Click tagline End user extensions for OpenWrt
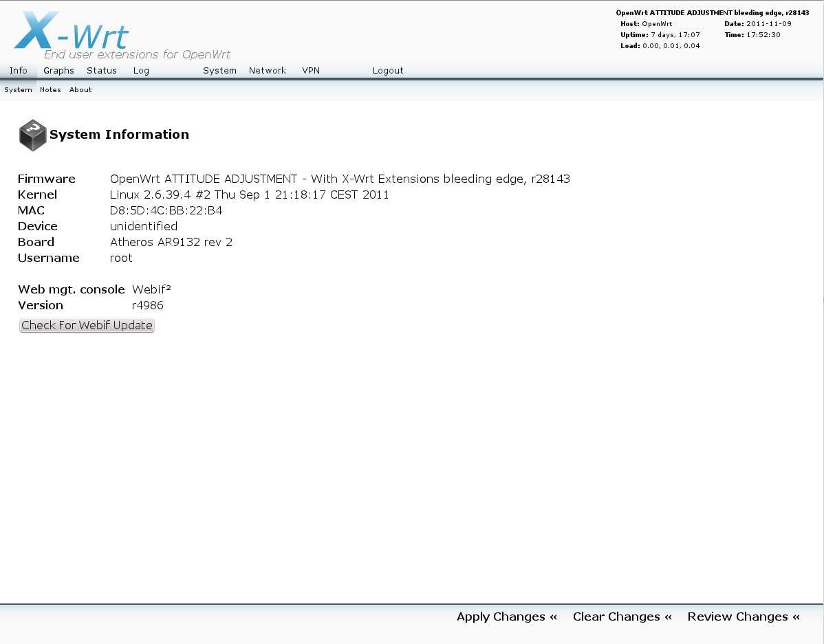This screenshot has width=824, height=644. click(x=137, y=54)
